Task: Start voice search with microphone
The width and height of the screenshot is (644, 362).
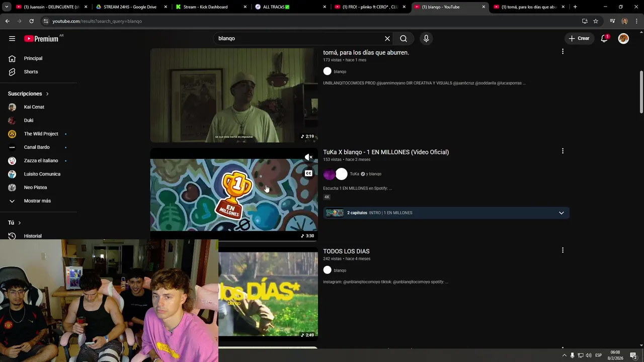Action: [x=426, y=39]
